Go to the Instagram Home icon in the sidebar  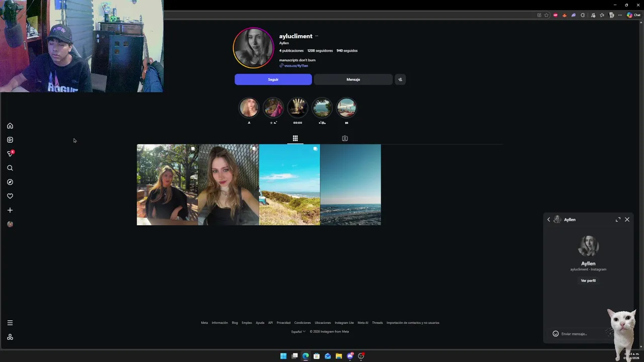(x=10, y=126)
